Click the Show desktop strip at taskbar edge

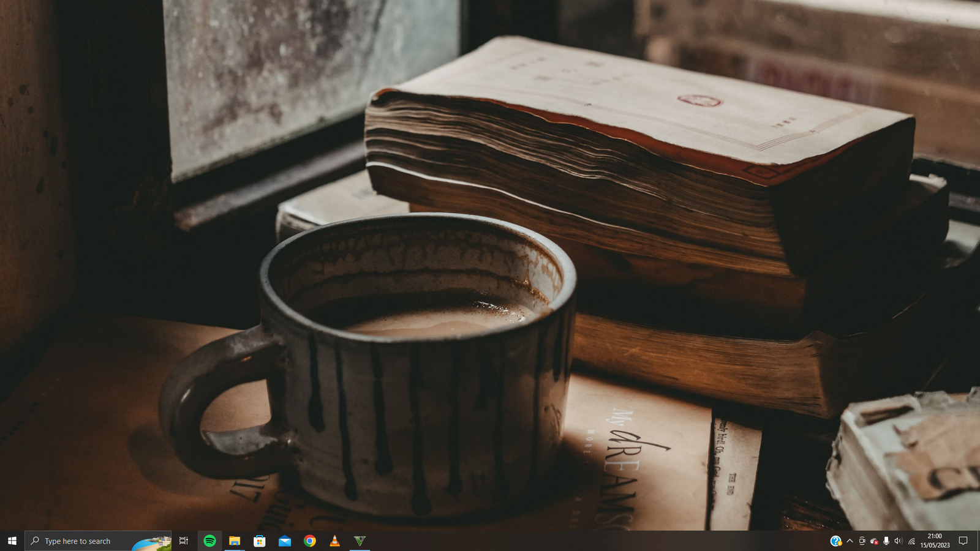point(978,541)
